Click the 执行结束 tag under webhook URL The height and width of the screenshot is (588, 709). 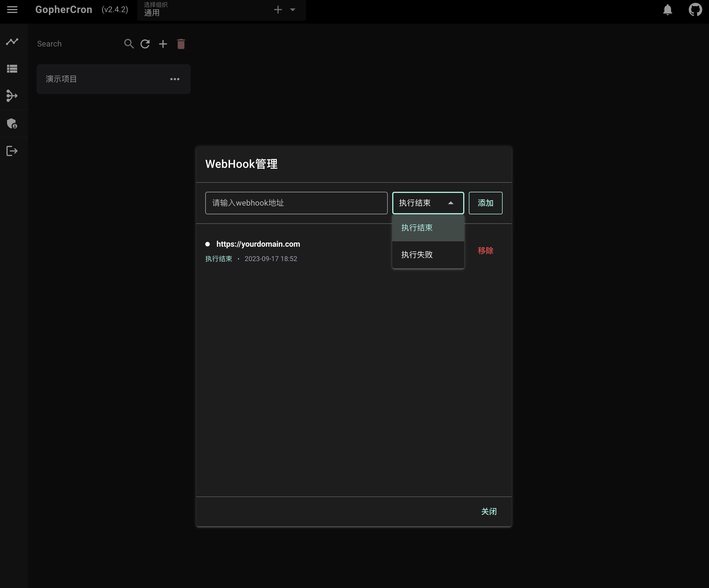click(x=219, y=259)
